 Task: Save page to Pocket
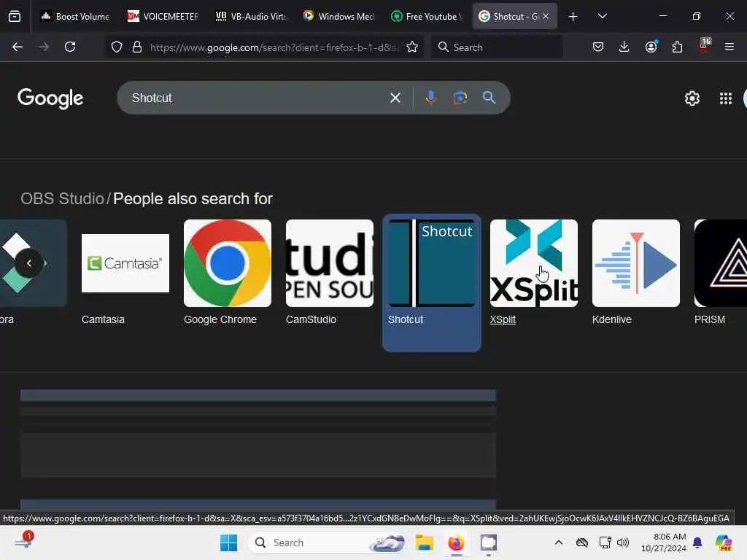coord(598,47)
